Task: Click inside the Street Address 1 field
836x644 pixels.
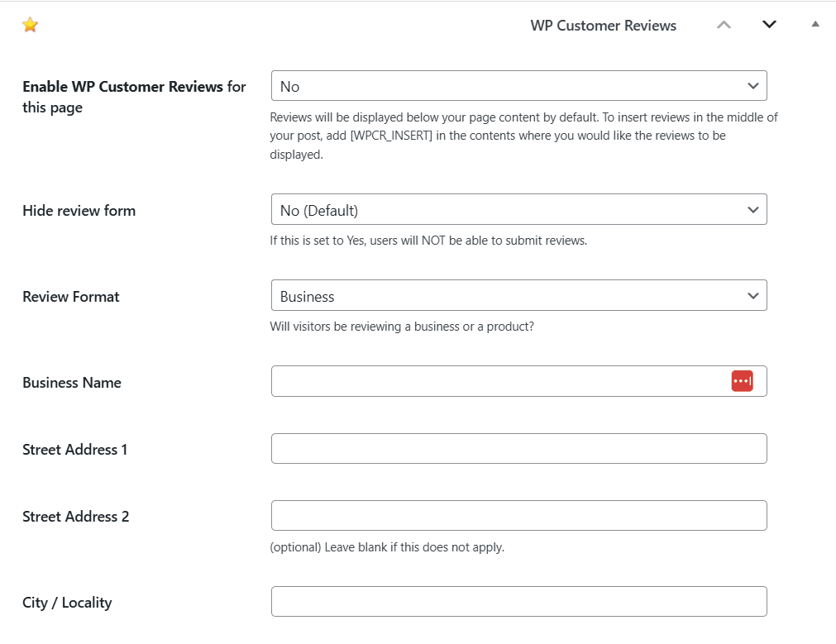Action: click(518, 448)
